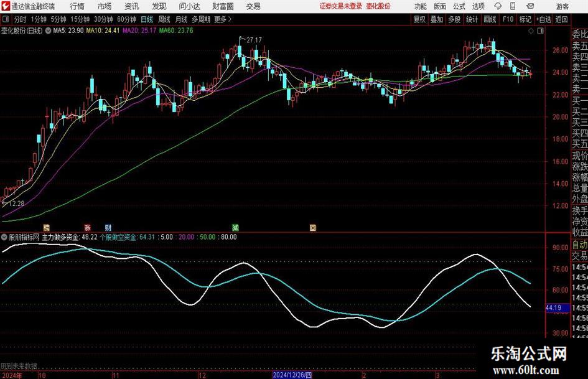The image size is (588, 379).
Task: Click the 返回 back button
Action: (x=562, y=19)
